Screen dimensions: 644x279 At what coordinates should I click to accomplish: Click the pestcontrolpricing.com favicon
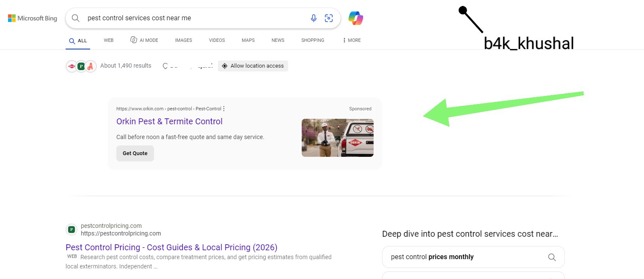(x=72, y=230)
